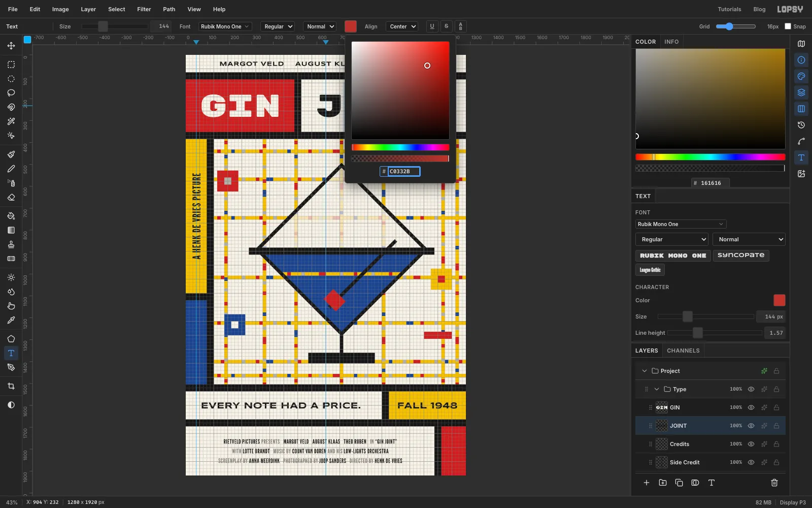Switch to the Info tab
This screenshot has width=812, height=508.
(x=671, y=42)
